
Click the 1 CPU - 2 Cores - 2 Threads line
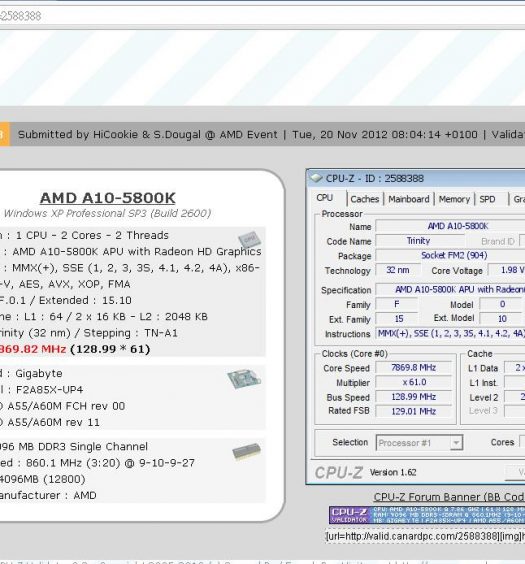click(92, 235)
